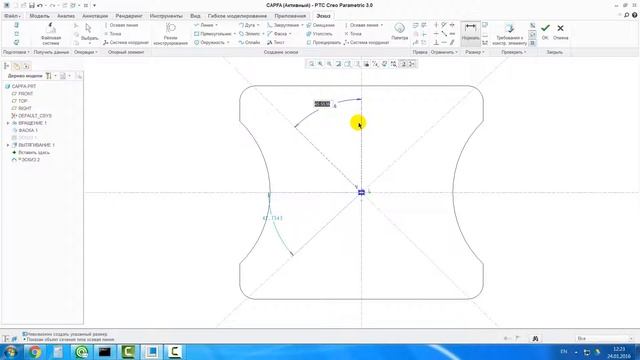This screenshot has height=360, width=640.
Task: Select ФАСКА 1 feature in tree
Action: [24, 131]
